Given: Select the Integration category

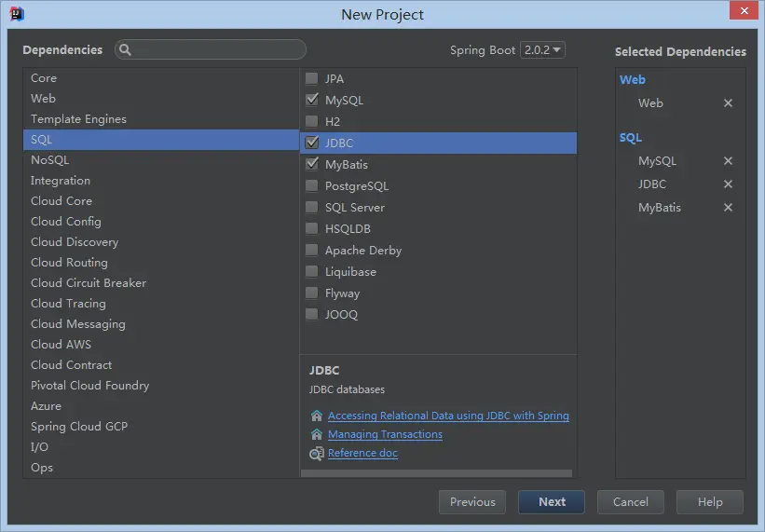Looking at the screenshot, I should click(x=161, y=181).
